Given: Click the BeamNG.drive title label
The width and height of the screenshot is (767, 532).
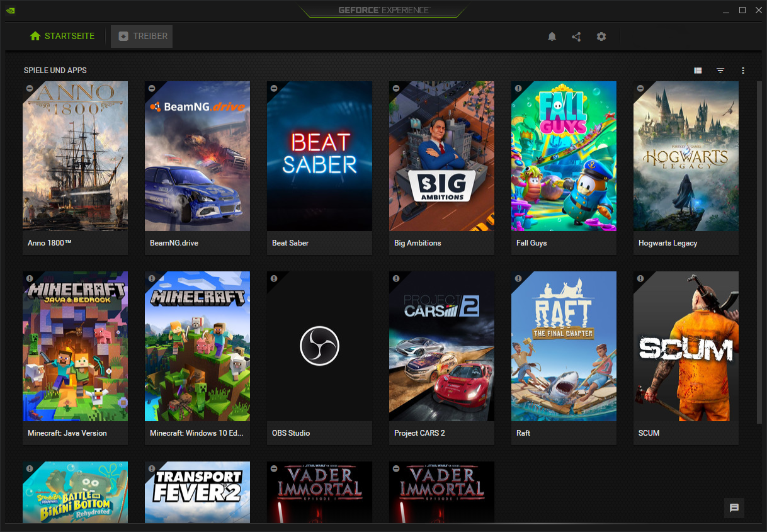Looking at the screenshot, I should pos(174,243).
